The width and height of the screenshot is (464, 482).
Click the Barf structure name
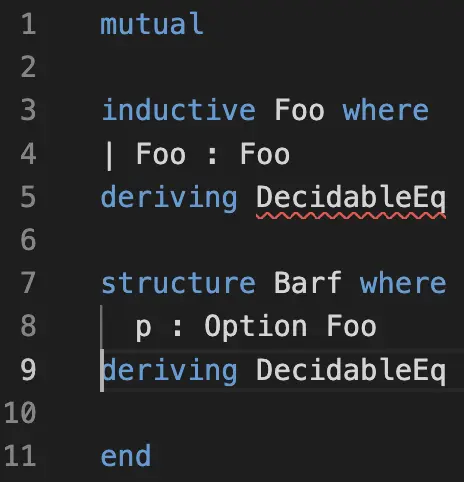(308, 283)
